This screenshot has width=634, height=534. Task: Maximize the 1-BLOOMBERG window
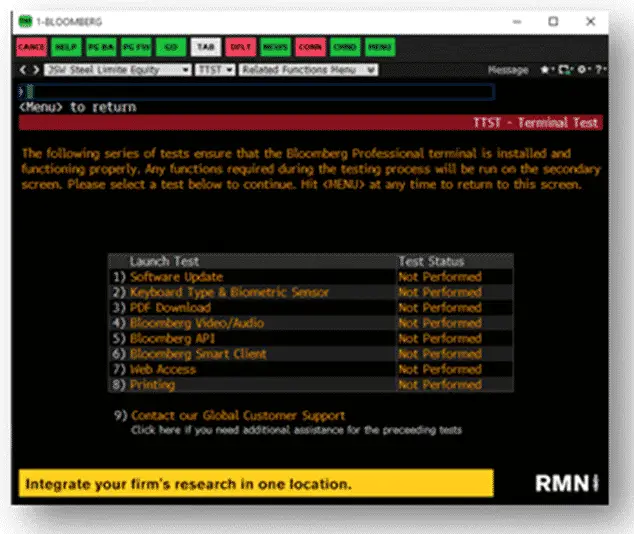(553, 21)
